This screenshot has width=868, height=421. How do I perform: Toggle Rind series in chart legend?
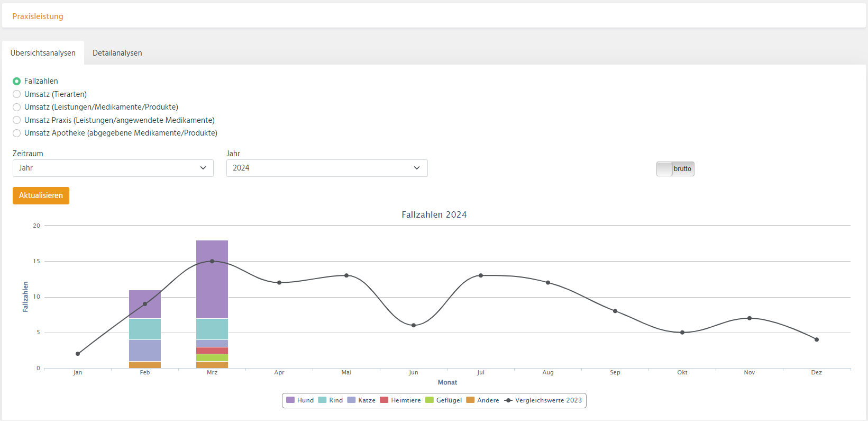click(x=331, y=400)
